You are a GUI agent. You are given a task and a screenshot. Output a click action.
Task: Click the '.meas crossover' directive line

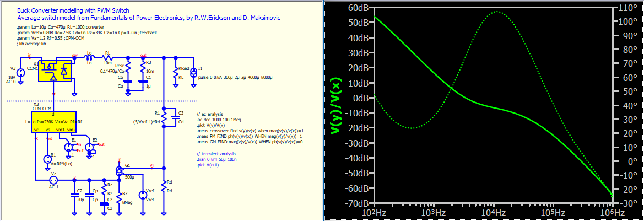click(250, 130)
